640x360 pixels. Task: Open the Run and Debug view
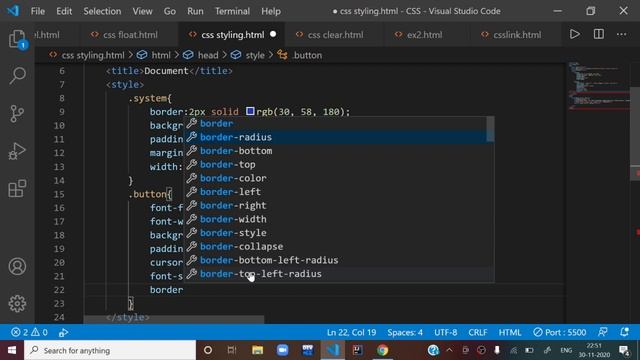(17, 151)
